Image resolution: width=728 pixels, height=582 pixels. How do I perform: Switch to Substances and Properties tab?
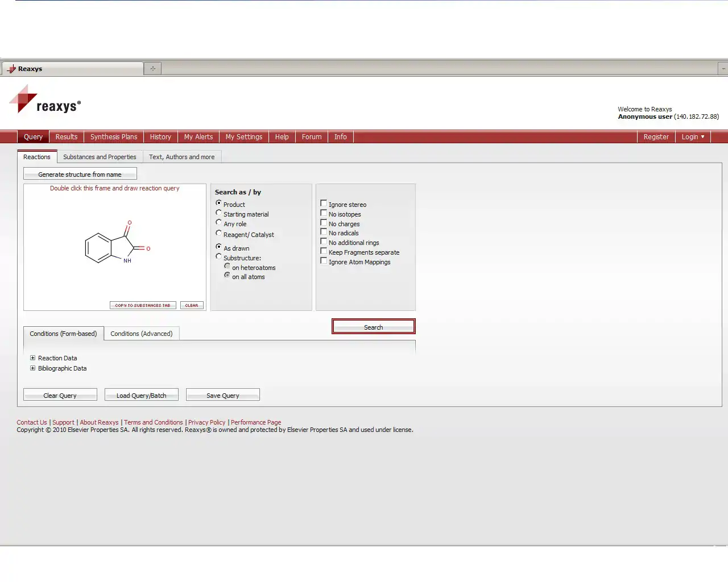point(100,157)
